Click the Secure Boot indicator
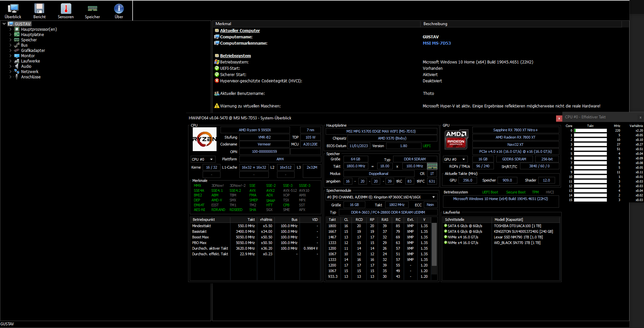The height and width of the screenshot is (328, 644). pos(516,192)
